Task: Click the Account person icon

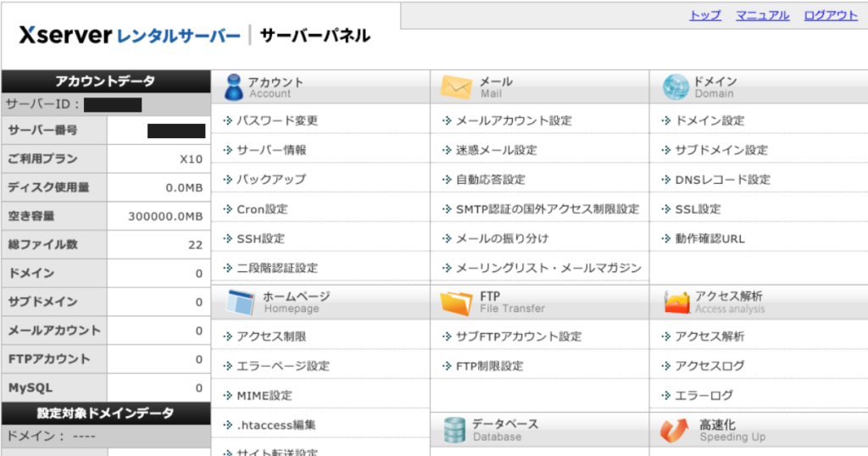Action: tap(234, 86)
